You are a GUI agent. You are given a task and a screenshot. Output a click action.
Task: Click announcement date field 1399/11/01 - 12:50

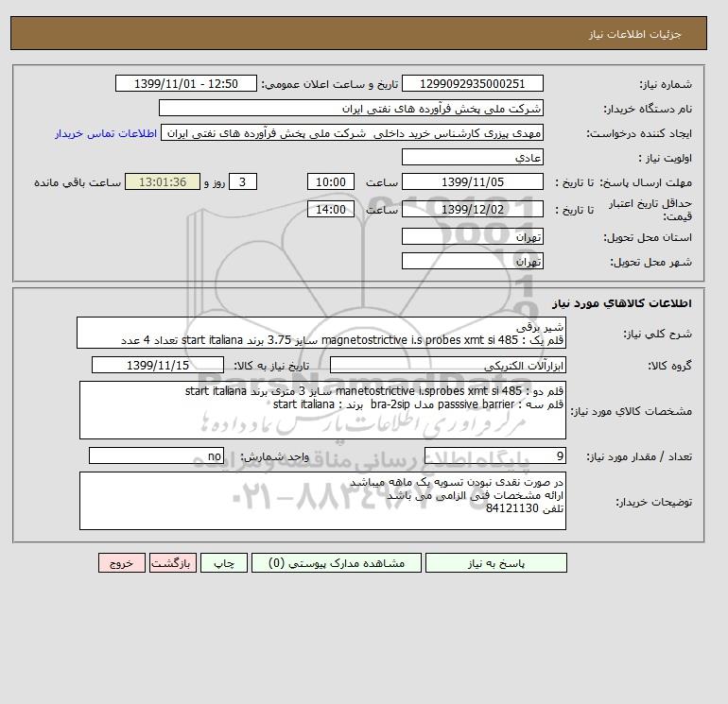(185, 84)
